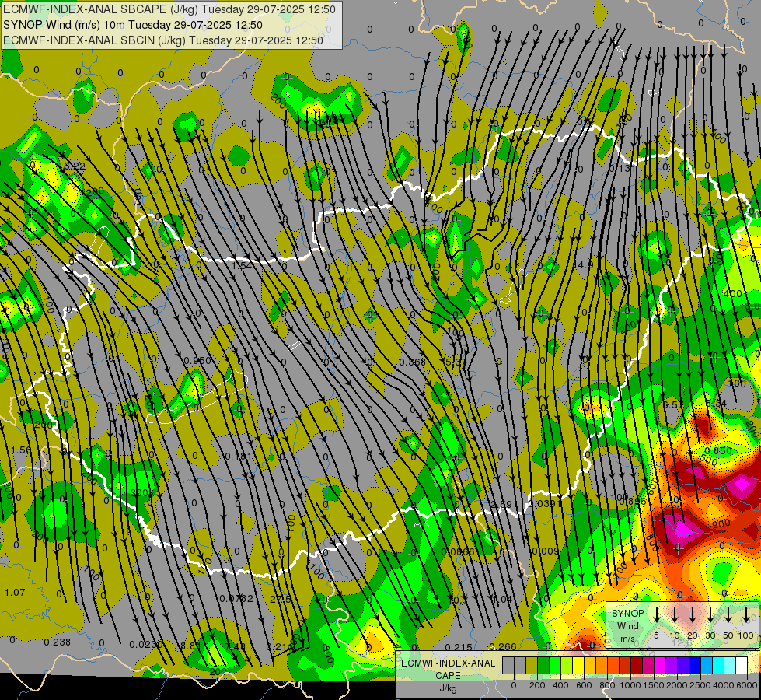This screenshot has height=700, width=761.
Task: Click the '0.215' value near the legend
Action: 458,647
